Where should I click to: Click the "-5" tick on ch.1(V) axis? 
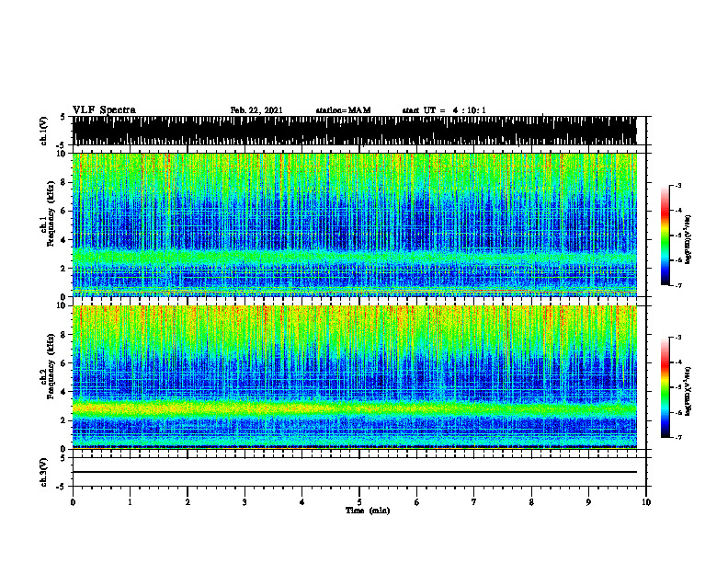62,145
